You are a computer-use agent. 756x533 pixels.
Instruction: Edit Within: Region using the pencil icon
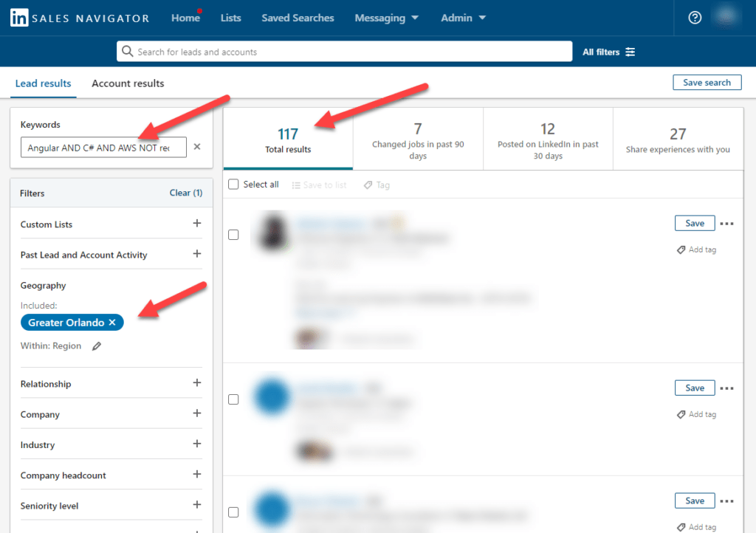[97, 346]
